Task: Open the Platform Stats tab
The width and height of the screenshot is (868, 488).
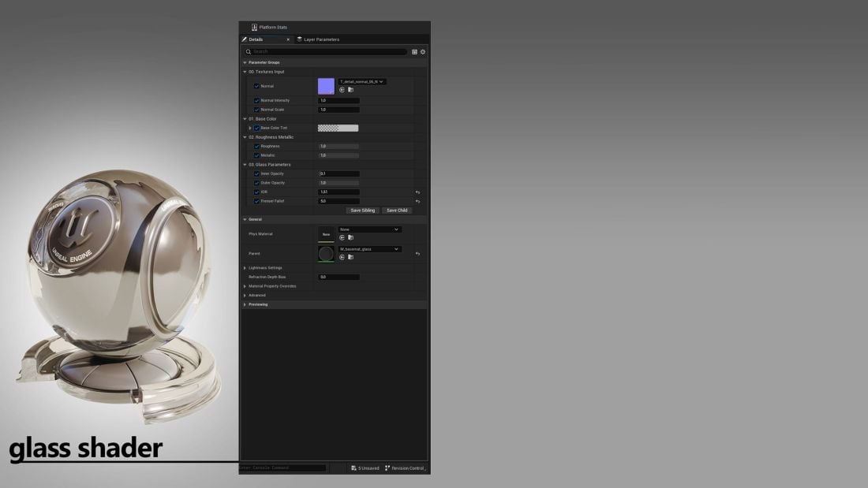Action: (270, 27)
